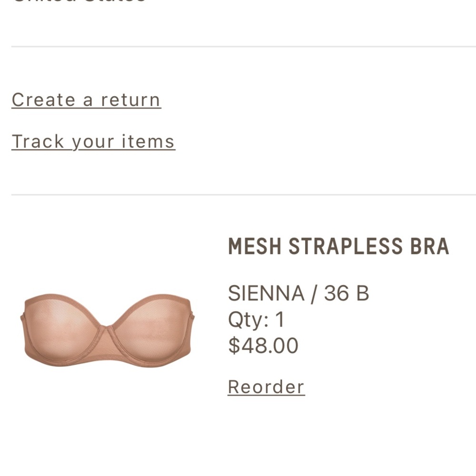
Task: Select the underlined Track your items text
Action: 93,141
